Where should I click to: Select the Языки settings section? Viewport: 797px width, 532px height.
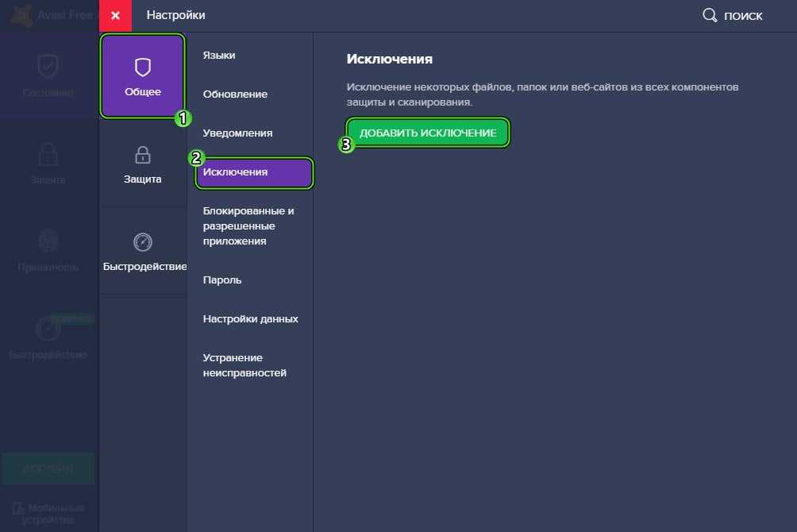(219, 56)
